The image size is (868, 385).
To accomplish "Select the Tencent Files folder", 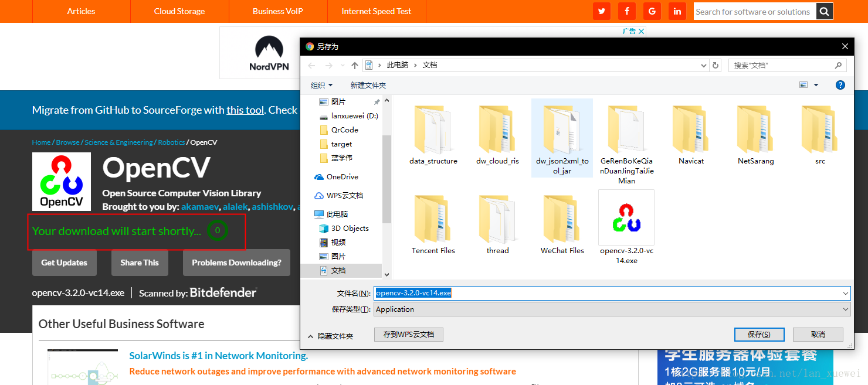I will (433, 226).
